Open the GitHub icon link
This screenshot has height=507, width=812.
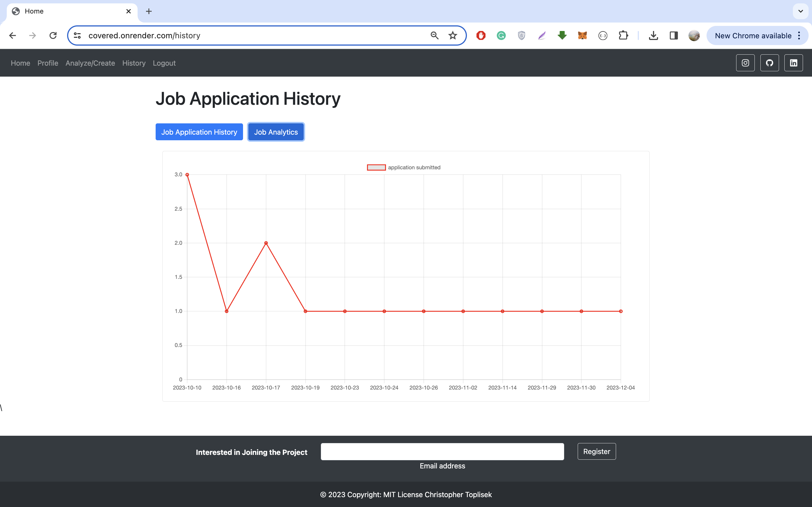(x=769, y=63)
